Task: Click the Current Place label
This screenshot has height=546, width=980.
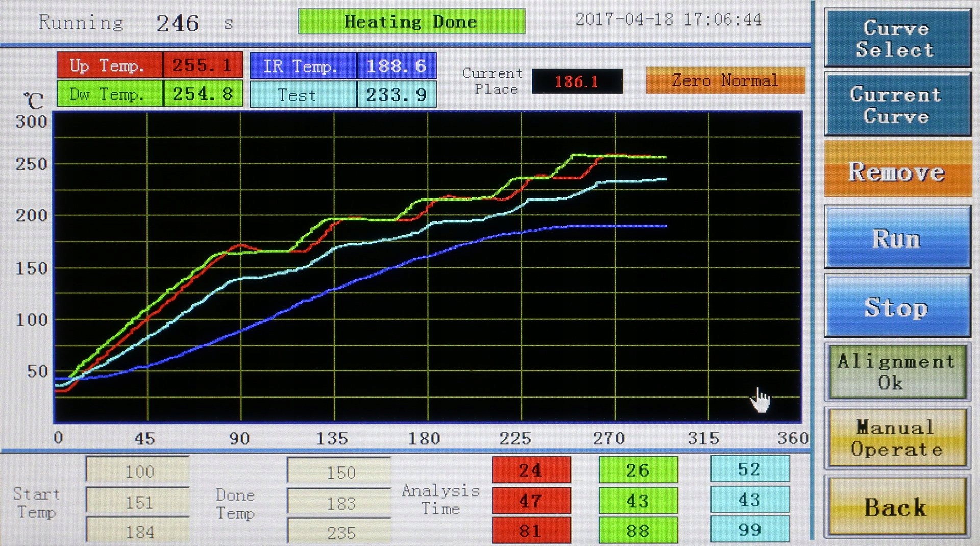Action: [493, 81]
